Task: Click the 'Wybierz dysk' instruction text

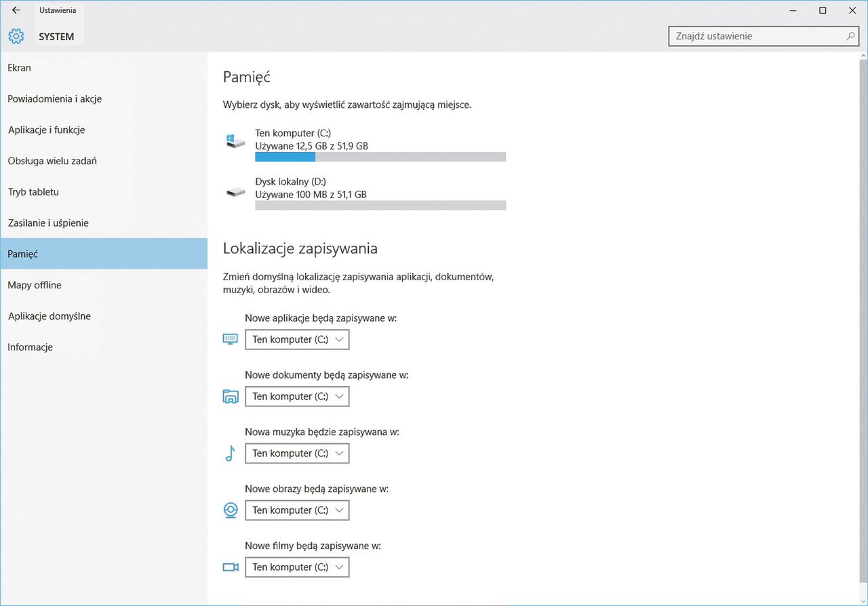Action: tap(347, 105)
